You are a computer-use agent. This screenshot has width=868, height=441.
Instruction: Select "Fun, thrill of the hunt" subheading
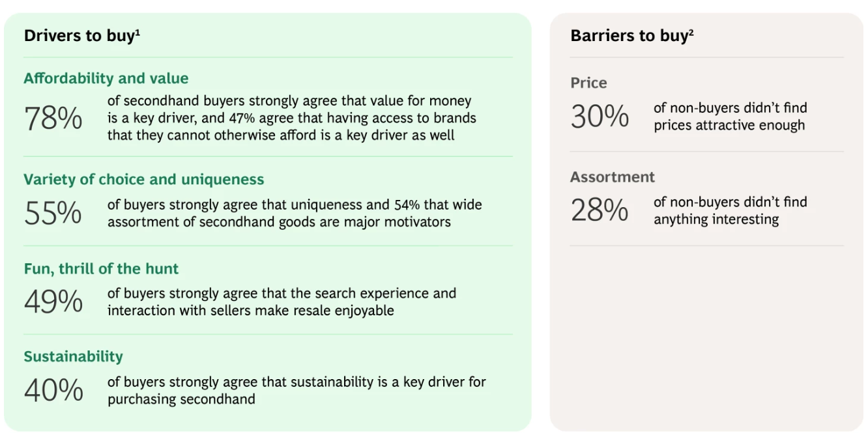101,269
